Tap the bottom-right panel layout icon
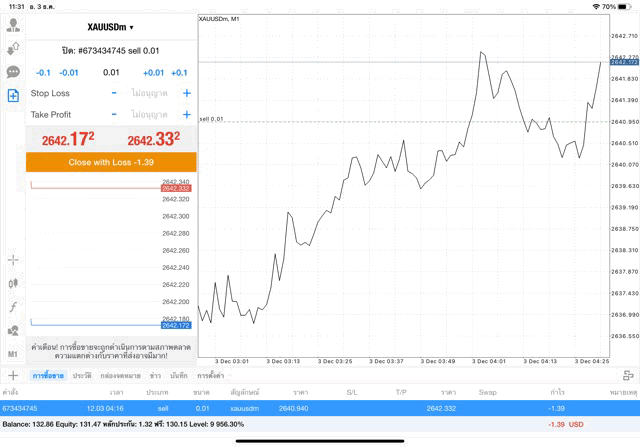The height and width of the screenshot is (447, 640). click(628, 375)
